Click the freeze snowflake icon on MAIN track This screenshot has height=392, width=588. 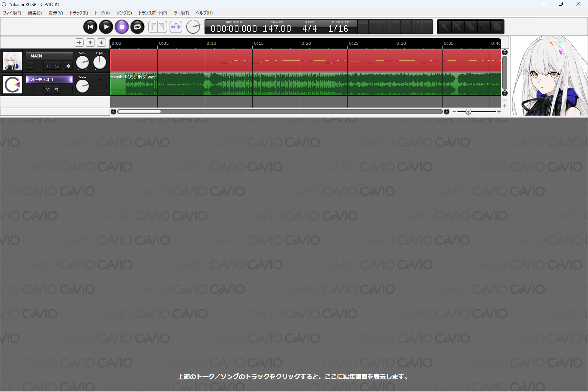(x=68, y=66)
